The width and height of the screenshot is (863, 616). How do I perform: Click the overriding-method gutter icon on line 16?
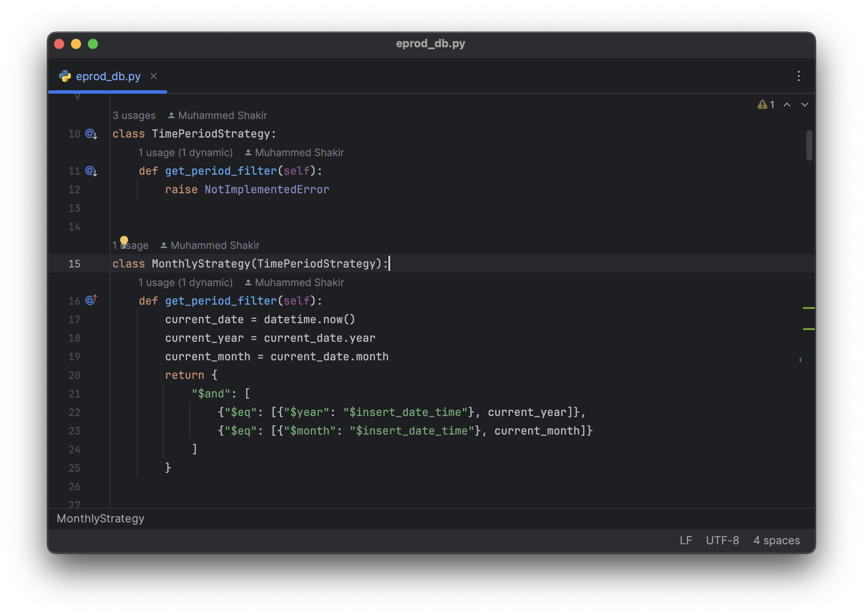(91, 300)
